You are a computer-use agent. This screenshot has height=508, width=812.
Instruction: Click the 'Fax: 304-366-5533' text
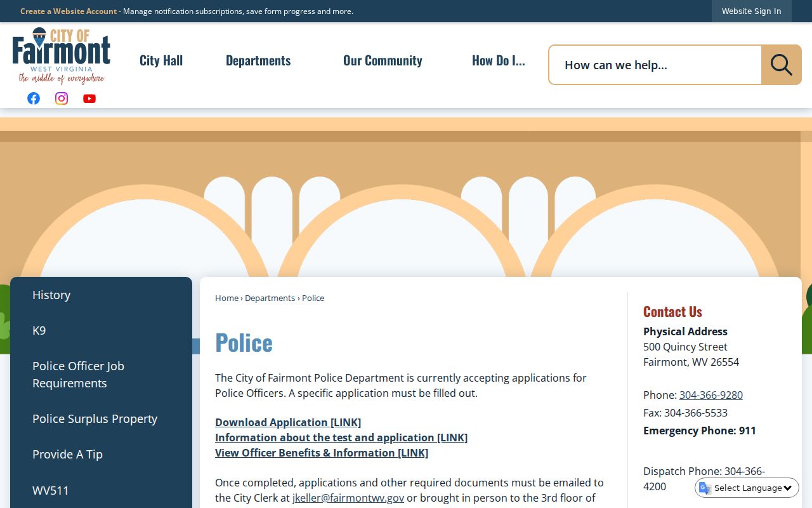coord(685,413)
